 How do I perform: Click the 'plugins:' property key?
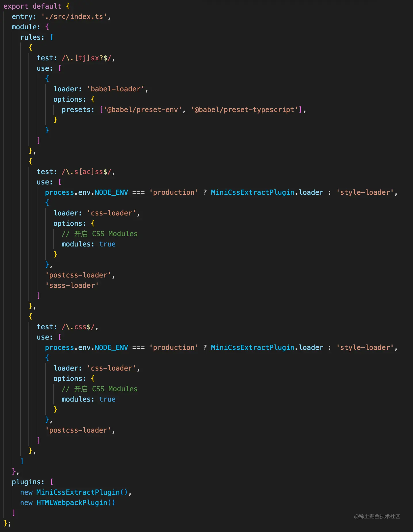(x=28, y=482)
